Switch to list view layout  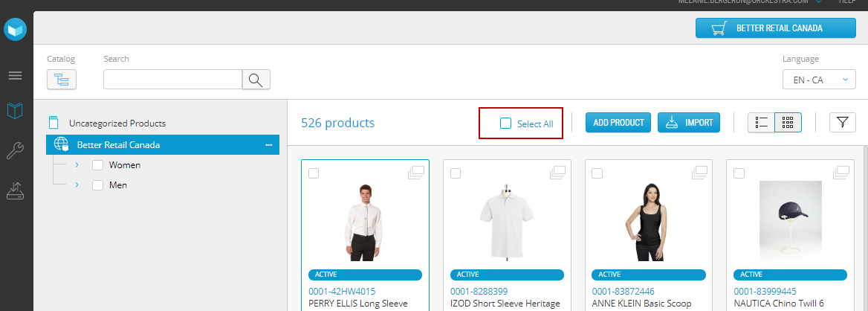pos(761,123)
